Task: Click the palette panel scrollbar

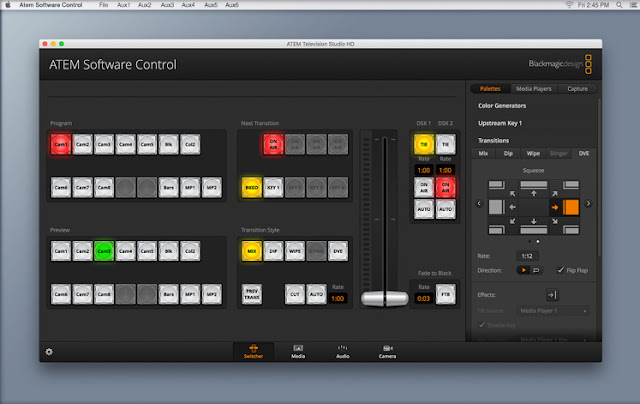Action: click(599, 178)
